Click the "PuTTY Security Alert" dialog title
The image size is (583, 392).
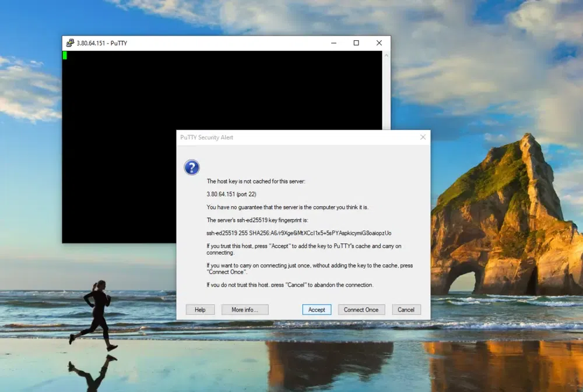[x=207, y=137]
